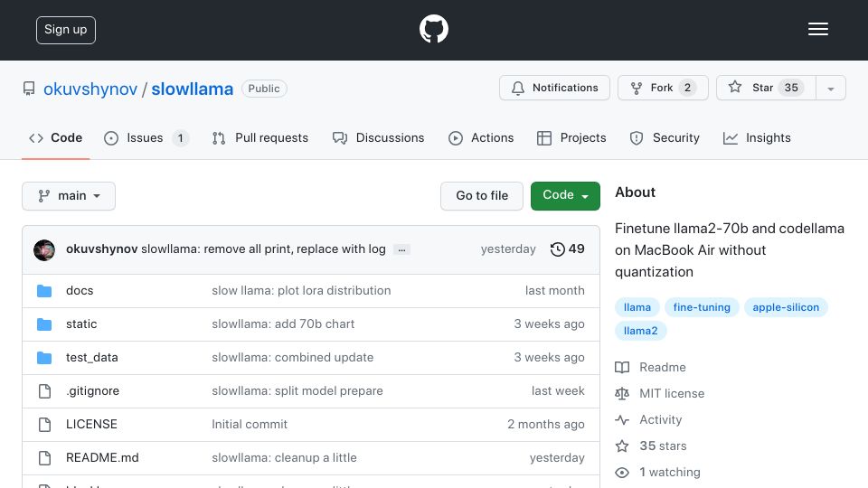Open the LICENSE file

pyautogui.click(x=91, y=424)
